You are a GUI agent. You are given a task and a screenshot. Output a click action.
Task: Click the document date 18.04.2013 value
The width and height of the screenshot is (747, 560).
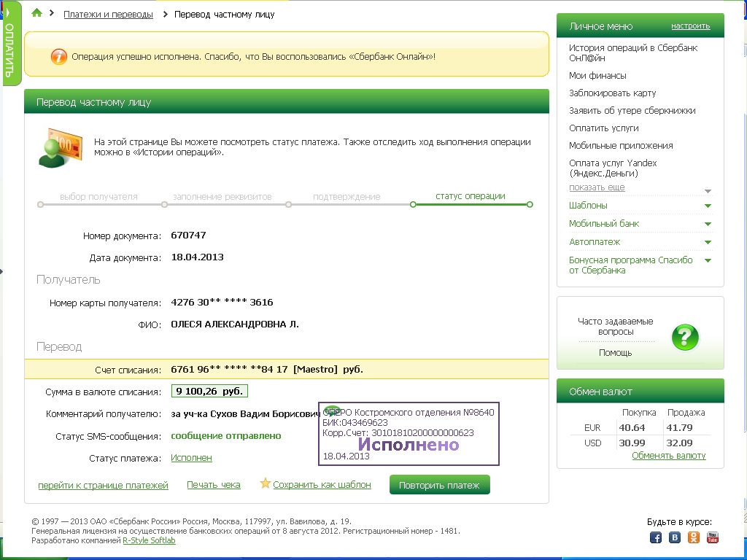tap(197, 257)
